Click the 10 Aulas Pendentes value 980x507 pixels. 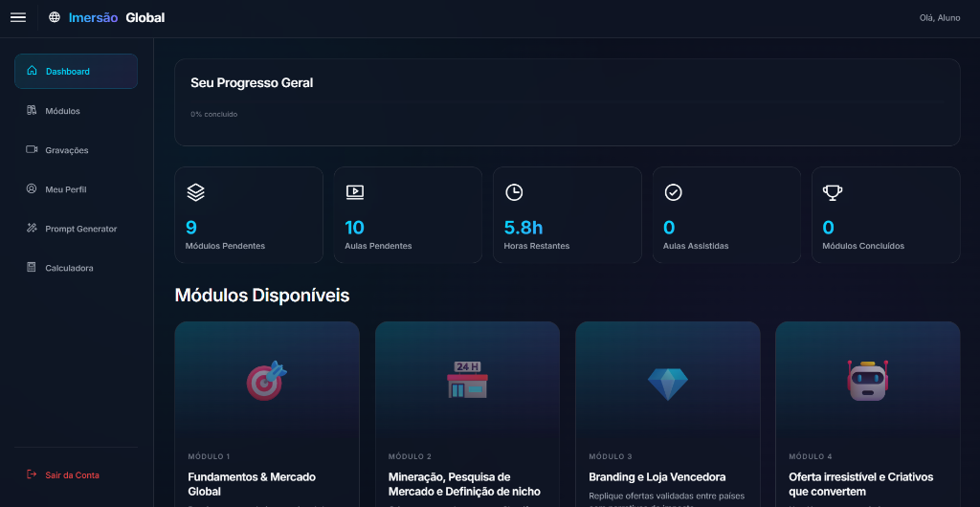point(354,228)
